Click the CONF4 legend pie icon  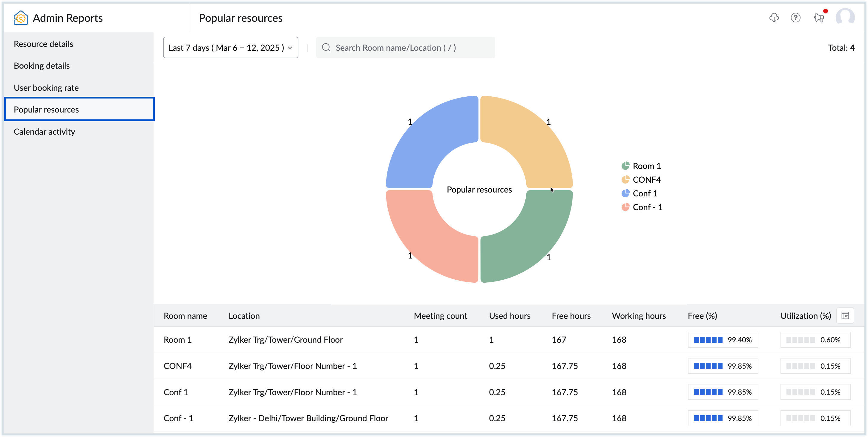coord(626,179)
